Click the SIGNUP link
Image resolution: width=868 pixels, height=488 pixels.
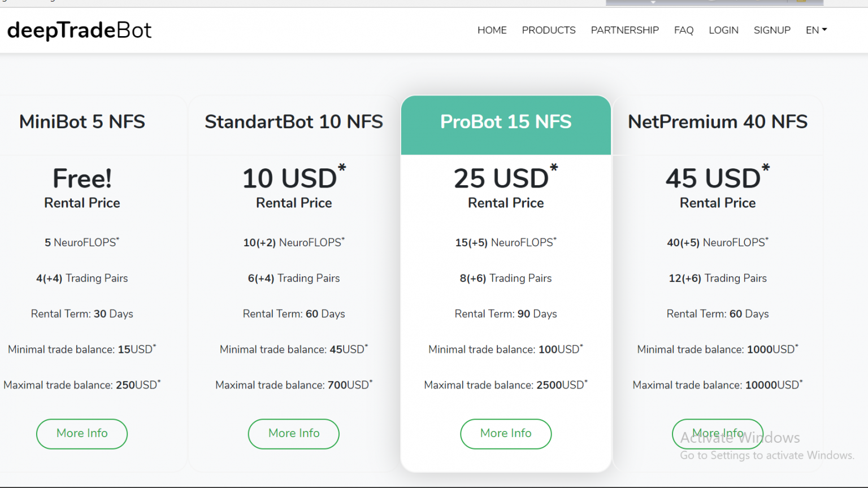pos(771,30)
